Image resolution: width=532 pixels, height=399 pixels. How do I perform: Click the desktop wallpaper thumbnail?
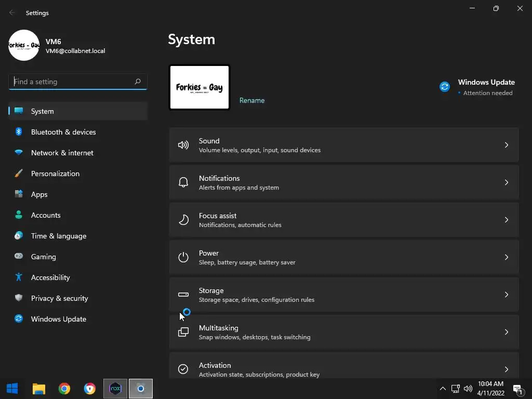[199, 87]
